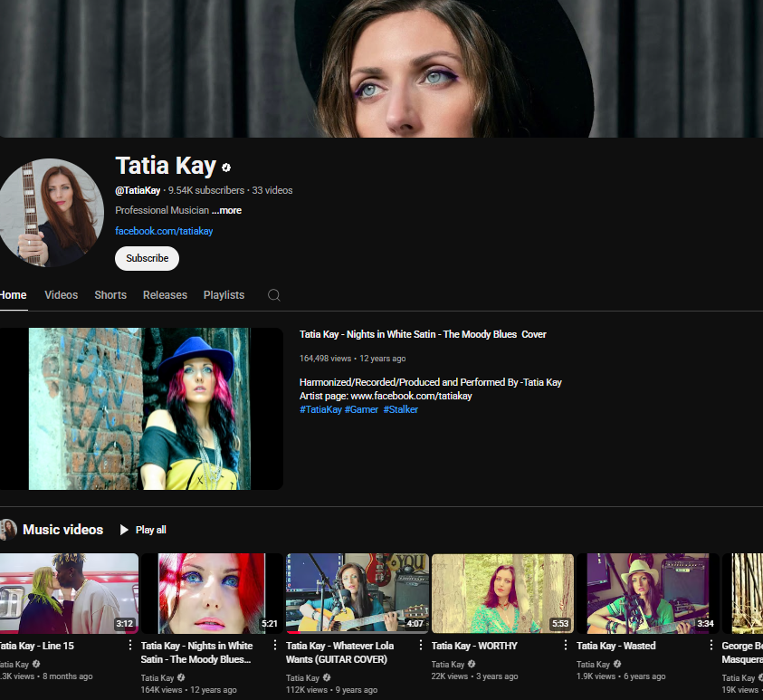Open the facebook.com/tatiakay link
This screenshot has width=763, height=700.
click(x=164, y=231)
